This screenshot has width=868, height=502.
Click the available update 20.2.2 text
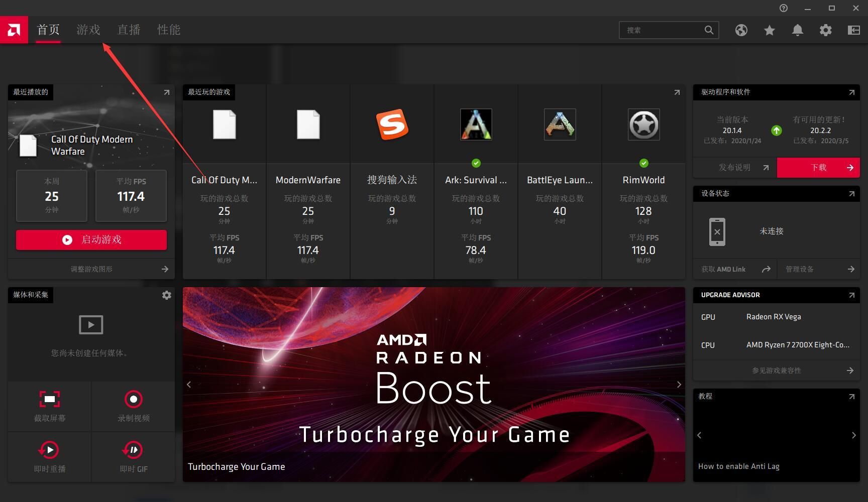click(821, 131)
